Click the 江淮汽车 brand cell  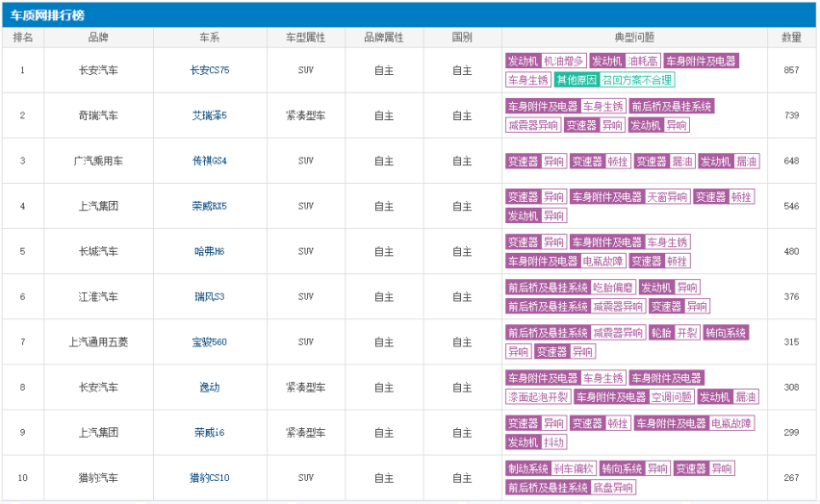pos(98,297)
